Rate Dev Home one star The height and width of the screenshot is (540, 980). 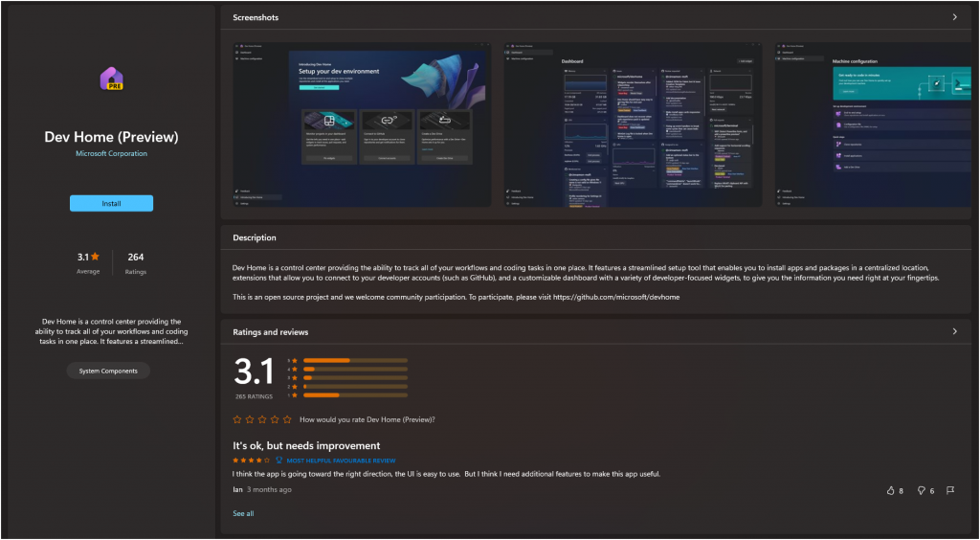[x=237, y=419]
